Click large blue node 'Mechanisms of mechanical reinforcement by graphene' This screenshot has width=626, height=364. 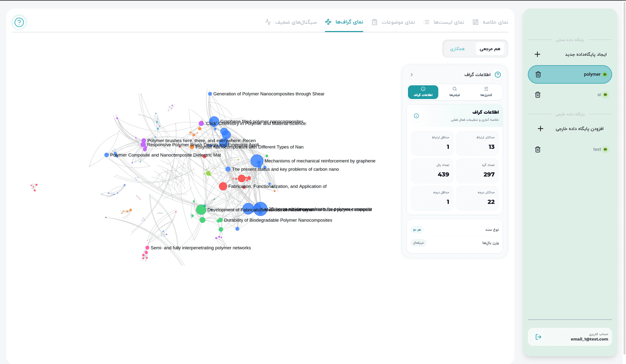257,161
